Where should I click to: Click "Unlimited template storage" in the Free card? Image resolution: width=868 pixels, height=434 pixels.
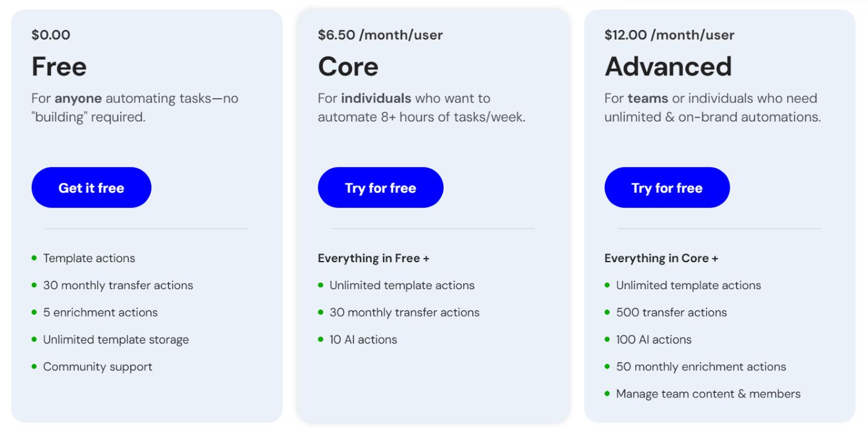point(116,339)
